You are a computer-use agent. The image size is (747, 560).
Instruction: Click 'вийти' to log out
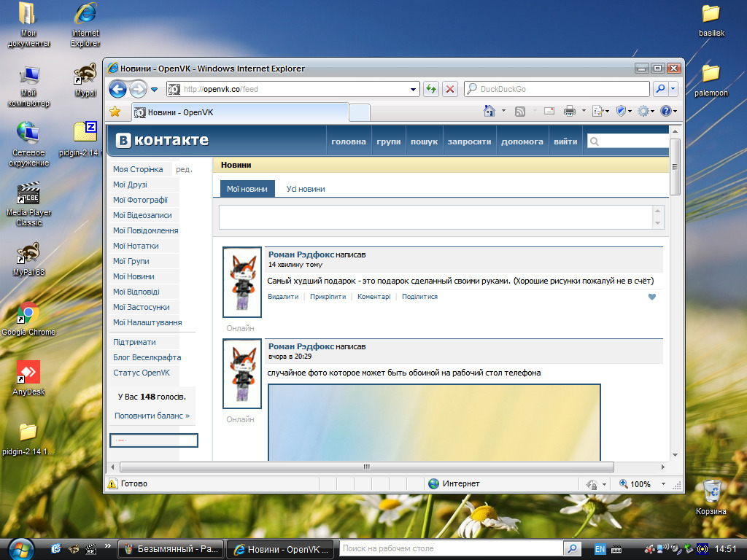tap(565, 141)
